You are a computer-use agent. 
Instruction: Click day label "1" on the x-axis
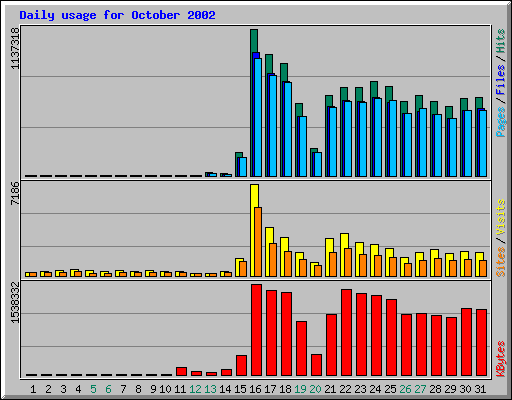[x=33, y=389]
